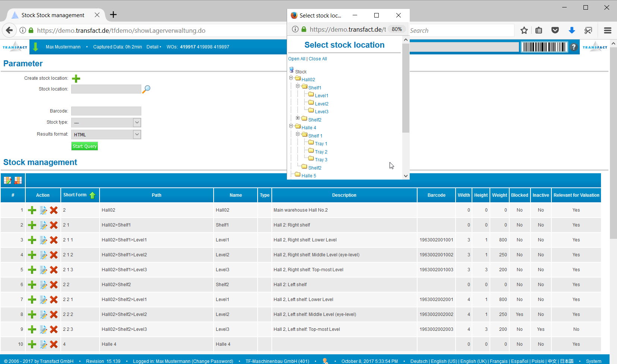Open Stock type dropdown
The width and height of the screenshot is (617, 364).
click(106, 123)
